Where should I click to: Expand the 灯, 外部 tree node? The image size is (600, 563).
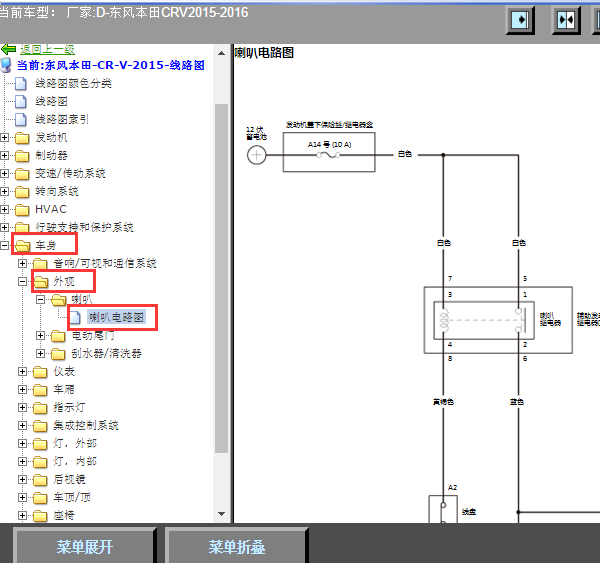click(22, 444)
